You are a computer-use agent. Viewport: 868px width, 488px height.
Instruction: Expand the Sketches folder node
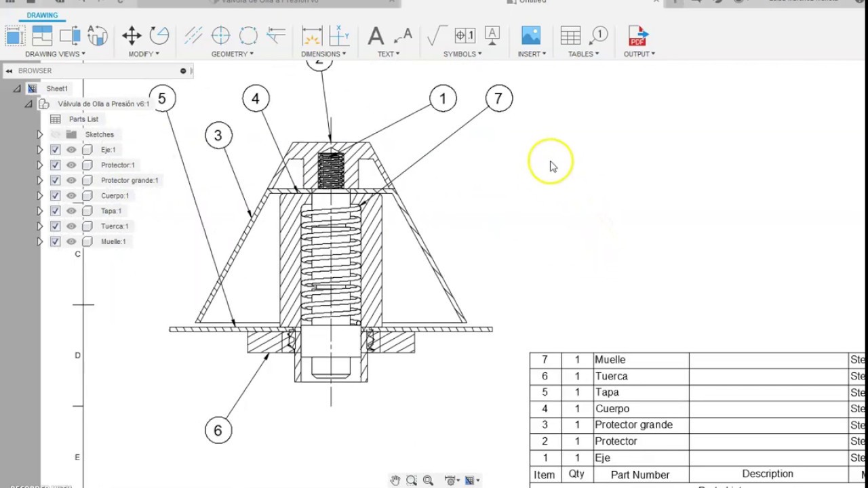[x=39, y=134]
